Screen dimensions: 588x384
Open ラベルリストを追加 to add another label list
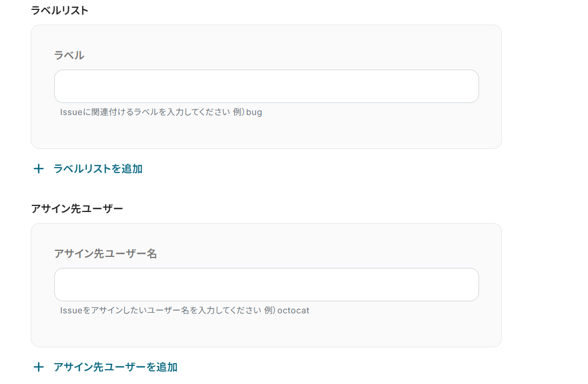pos(97,169)
